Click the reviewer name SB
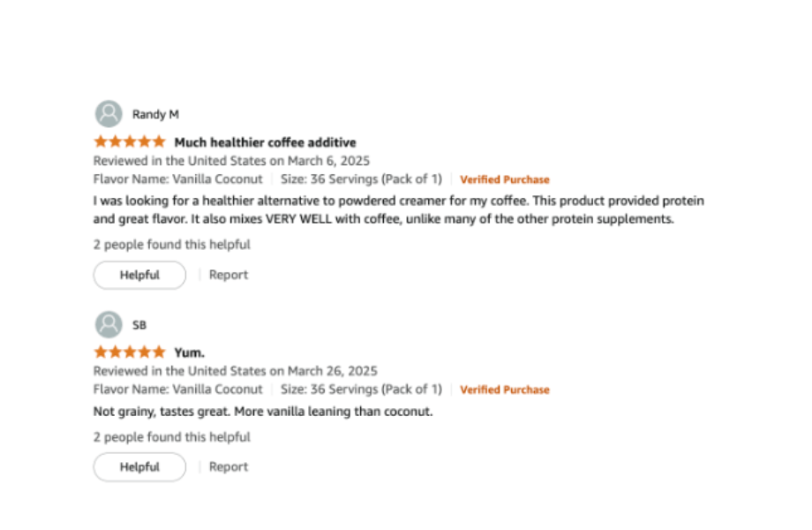Screen dimensions: 812x530 click(139, 324)
